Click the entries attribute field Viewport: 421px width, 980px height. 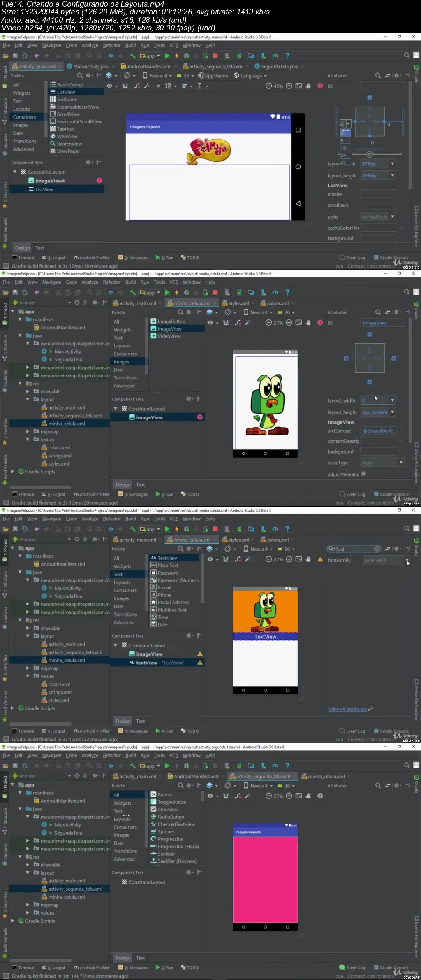point(378,194)
